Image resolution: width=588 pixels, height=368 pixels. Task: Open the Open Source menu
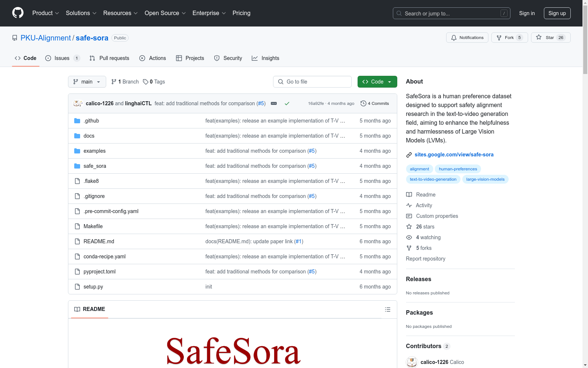coord(165,13)
